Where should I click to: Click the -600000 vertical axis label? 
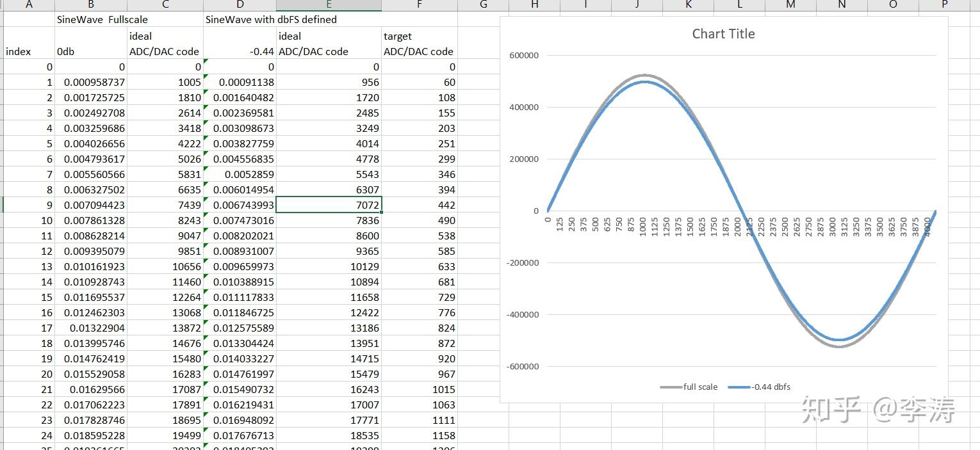(523, 366)
